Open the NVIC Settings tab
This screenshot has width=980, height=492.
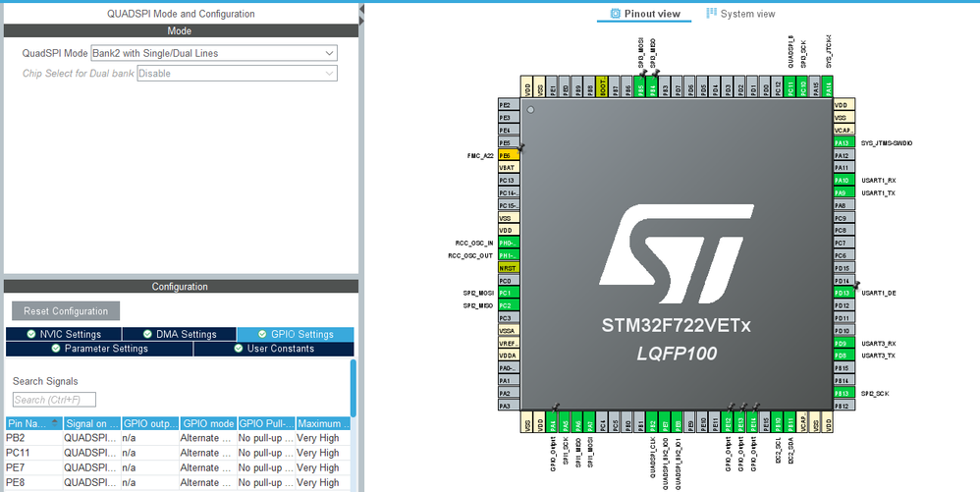coord(64,334)
